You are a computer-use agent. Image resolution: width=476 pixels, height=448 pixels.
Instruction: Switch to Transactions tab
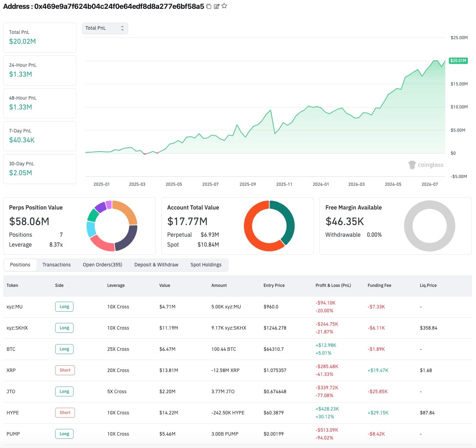pyautogui.click(x=57, y=265)
